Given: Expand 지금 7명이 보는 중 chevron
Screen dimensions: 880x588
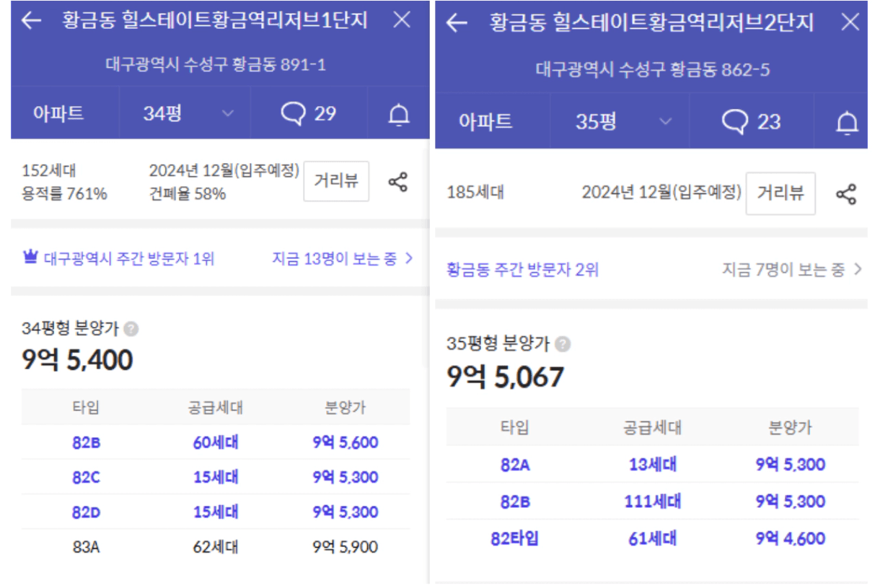Looking at the screenshot, I should pos(858,269).
